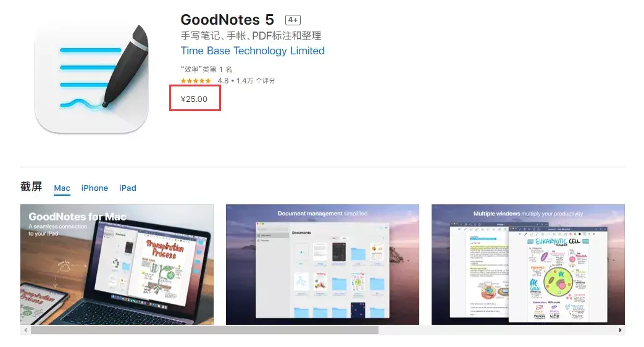Switch to iPad screenshots tab
The width and height of the screenshot is (644, 347).
coord(128,188)
